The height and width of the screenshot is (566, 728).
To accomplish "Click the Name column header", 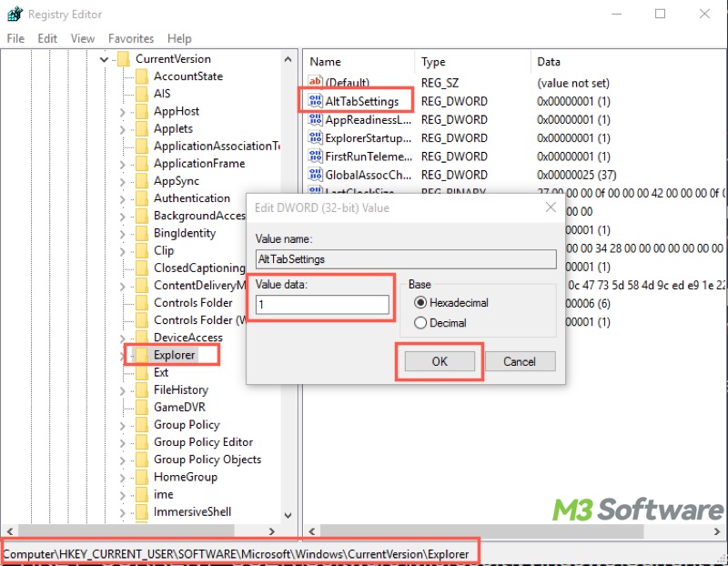I will point(359,62).
